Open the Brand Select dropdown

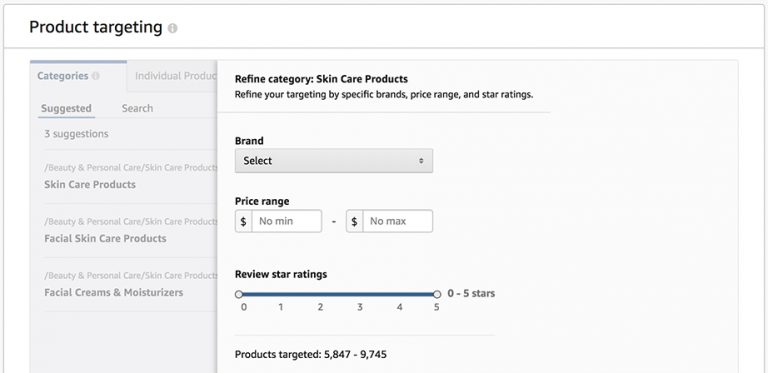334,161
